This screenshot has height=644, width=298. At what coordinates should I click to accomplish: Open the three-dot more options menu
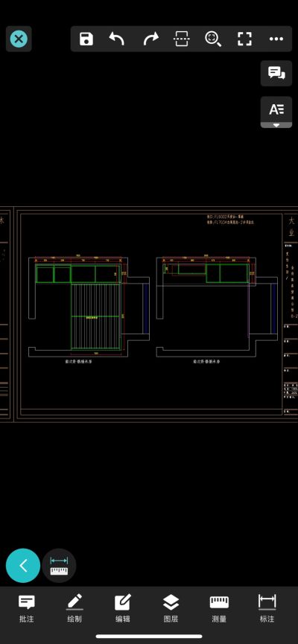(x=276, y=39)
